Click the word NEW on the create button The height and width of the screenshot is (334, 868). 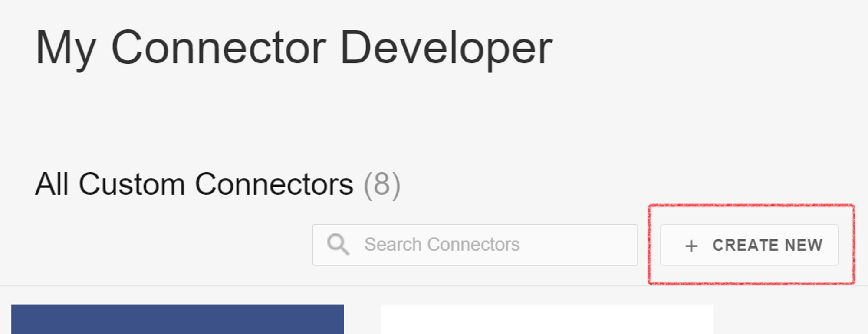coord(803,245)
